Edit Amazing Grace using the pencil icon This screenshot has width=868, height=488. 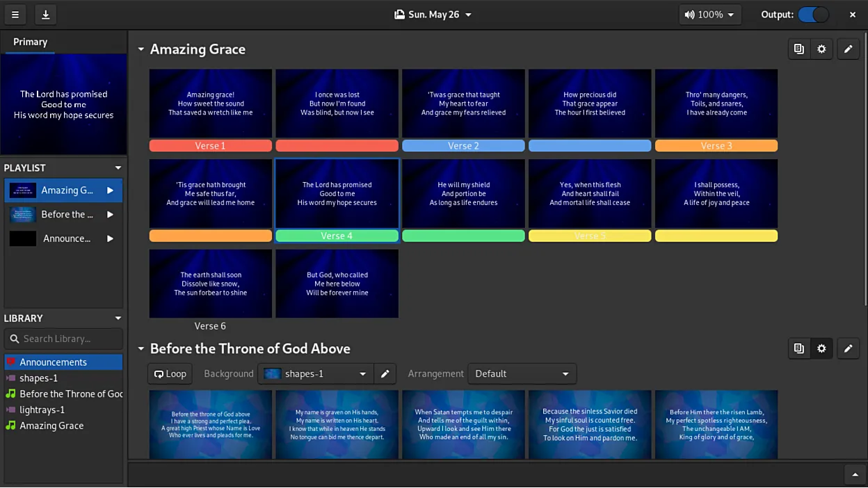pos(848,49)
